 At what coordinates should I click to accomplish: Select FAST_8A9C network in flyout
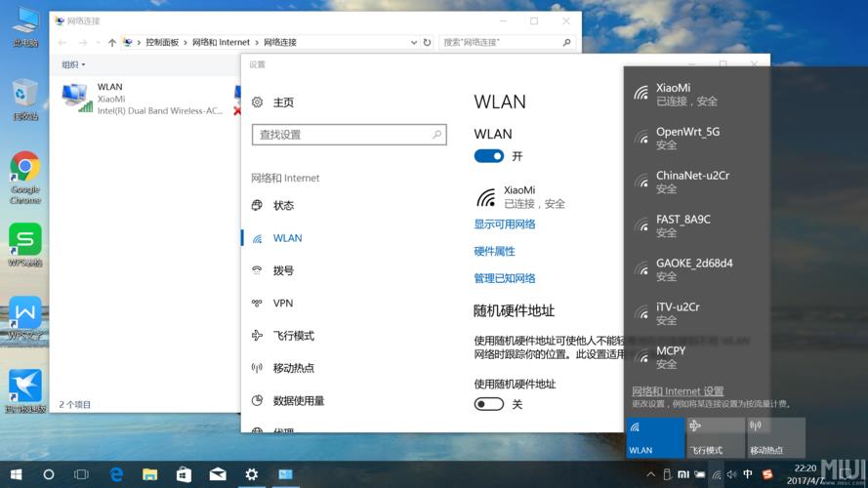point(697,225)
